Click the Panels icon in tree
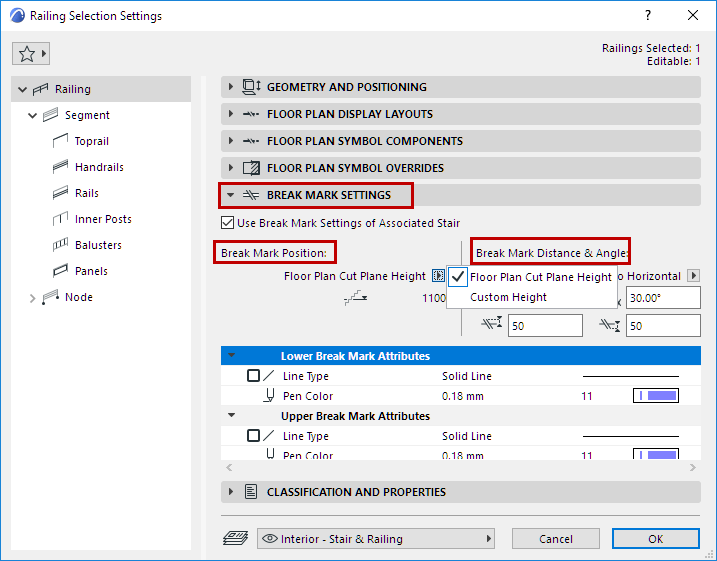Screen dimensions: 717x561 pyautogui.click(x=58, y=271)
